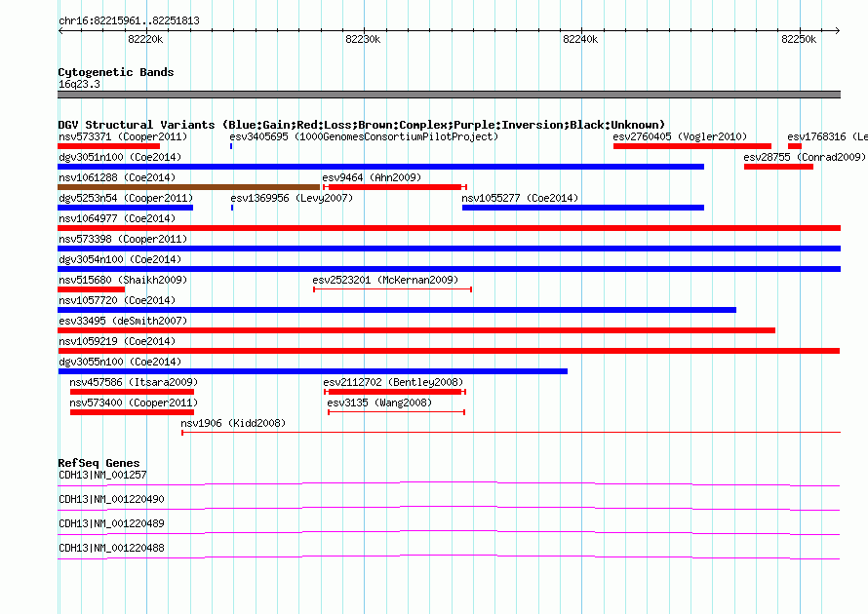The image size is (868, 614).
Task: Select the nsv457586 (Itsara2009) red bar
Action: click(x=132, y=392)
